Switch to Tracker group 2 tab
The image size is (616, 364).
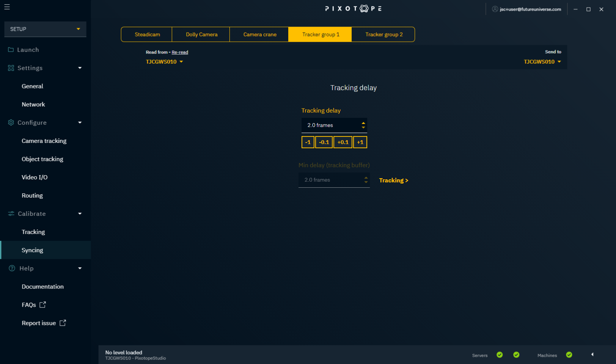click(383, 35)
